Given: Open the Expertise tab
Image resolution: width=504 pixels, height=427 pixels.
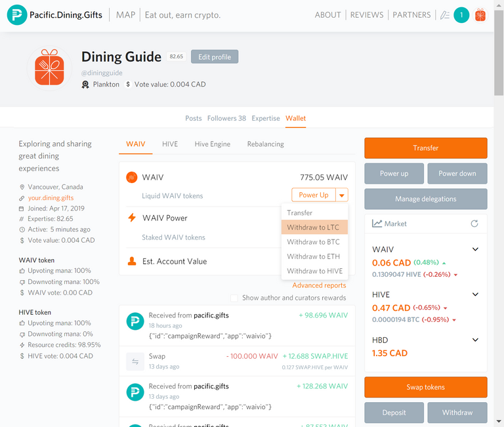Looking at the screenshot, I should coord(266,118).
